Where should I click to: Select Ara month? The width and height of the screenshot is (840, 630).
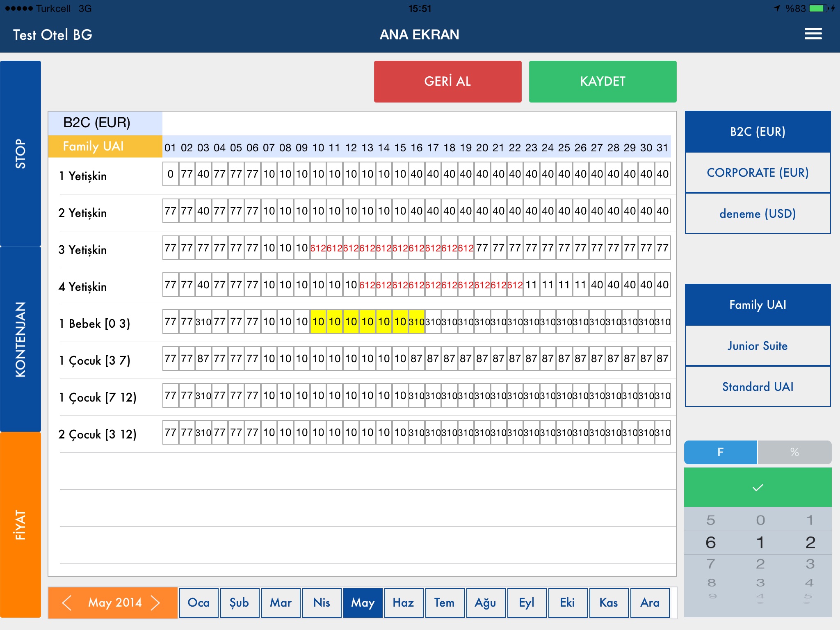tap(650, 603)
